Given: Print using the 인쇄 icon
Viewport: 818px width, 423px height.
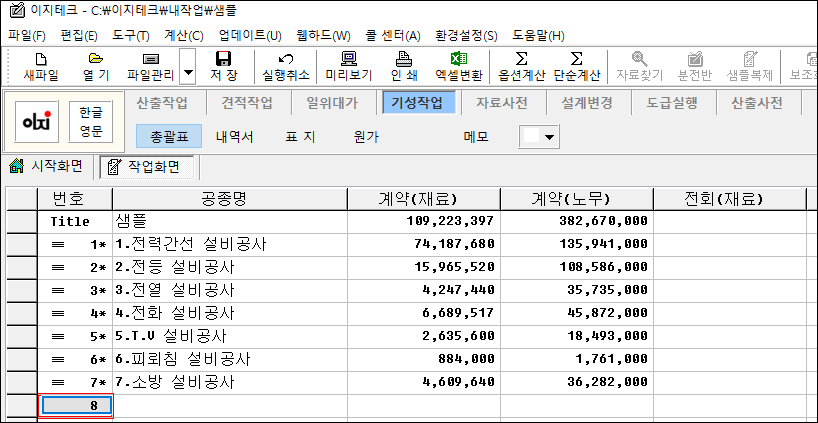Looking at the screenshot, I should (404, 66).
